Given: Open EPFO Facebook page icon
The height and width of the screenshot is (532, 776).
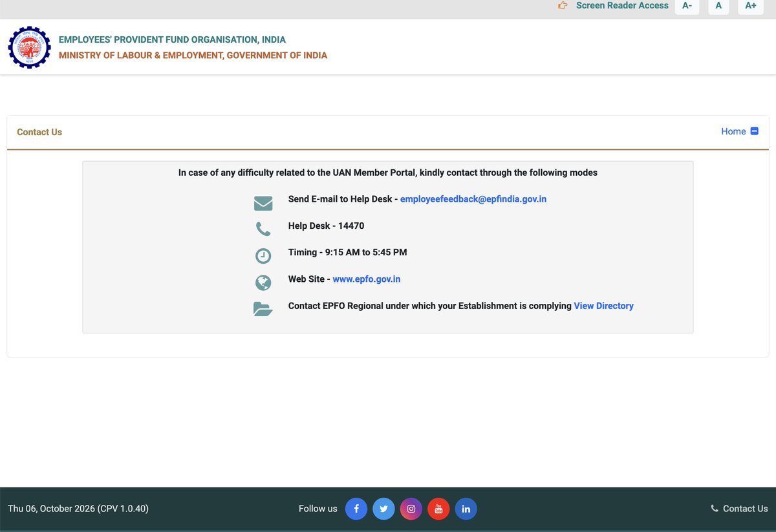Looking at the screenshot, I should pos(356,509).
